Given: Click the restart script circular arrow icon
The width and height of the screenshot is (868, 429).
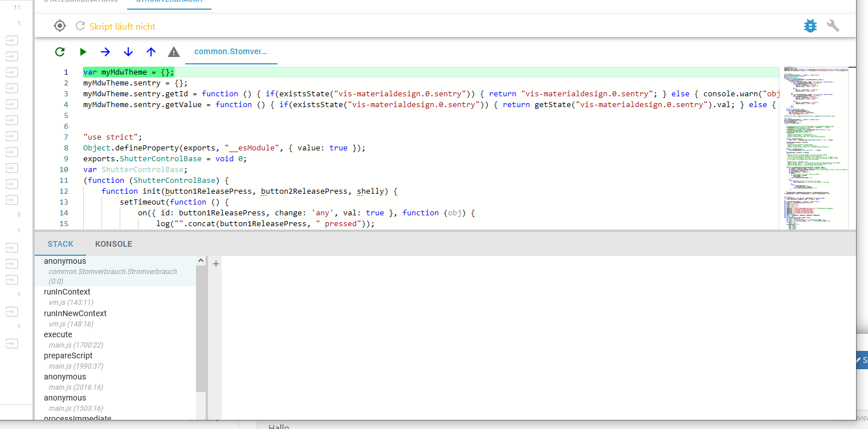Looking at the screenshot, I should 80,26.
